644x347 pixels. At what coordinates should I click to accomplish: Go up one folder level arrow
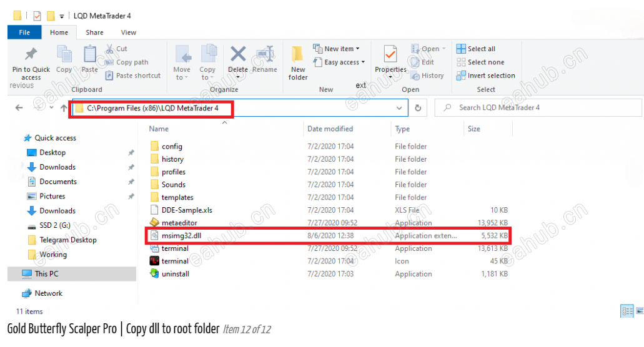(x=64, y=108)
